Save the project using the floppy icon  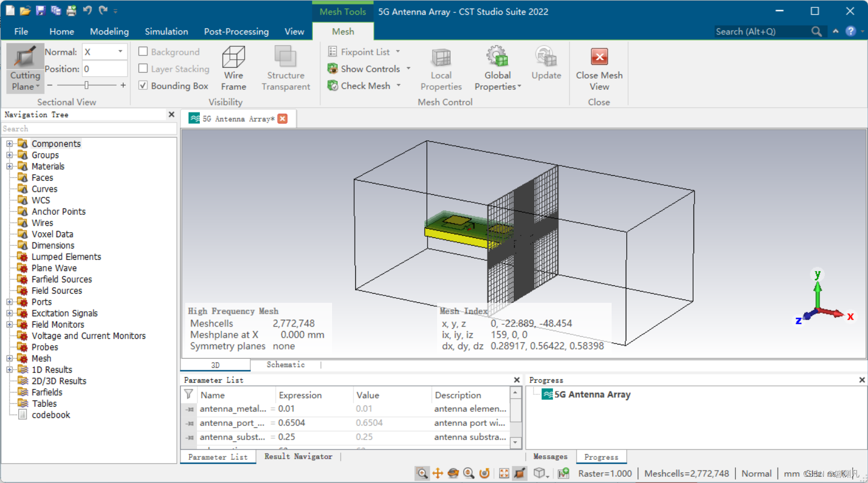tap(40, 11)
